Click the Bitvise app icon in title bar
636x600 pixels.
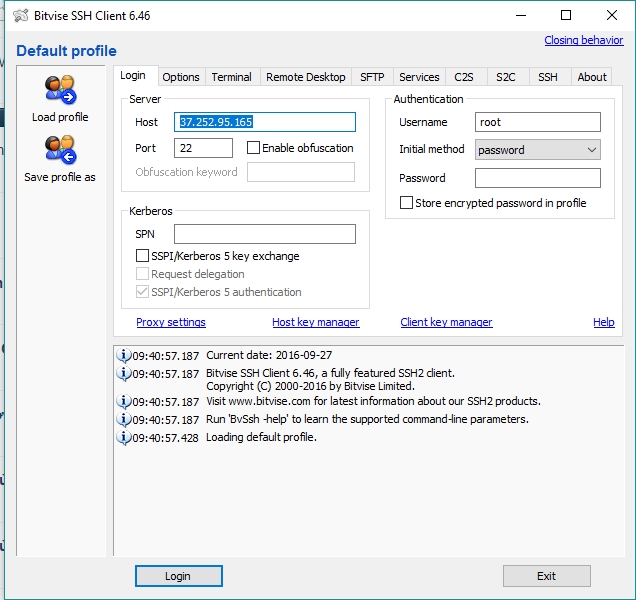click(21, 15)
